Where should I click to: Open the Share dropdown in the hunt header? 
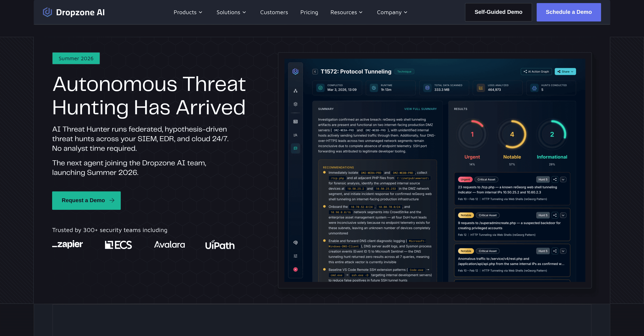pos(565,72)
